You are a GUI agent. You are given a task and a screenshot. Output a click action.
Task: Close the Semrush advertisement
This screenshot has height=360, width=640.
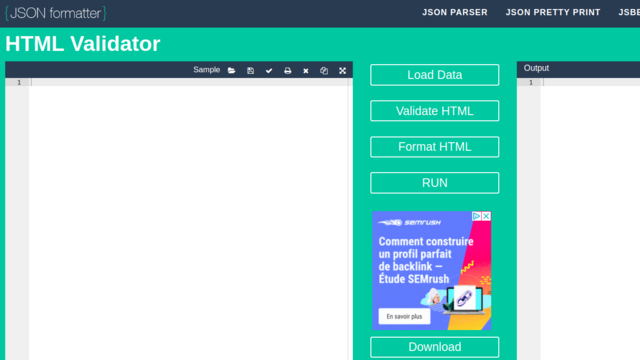(x=486, y=216)
